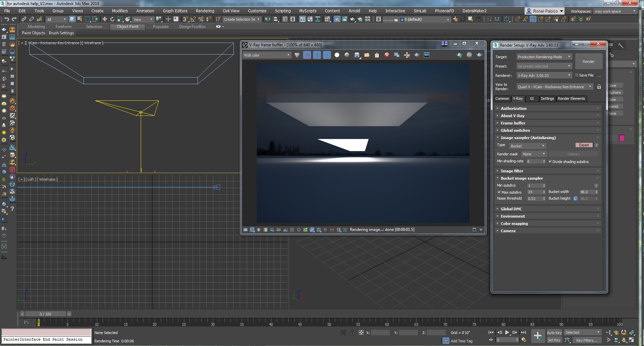Screen dimensions: 644x346
Task: Toggle Angle Snap in main toolbar
Action: (x=193, y=19)
